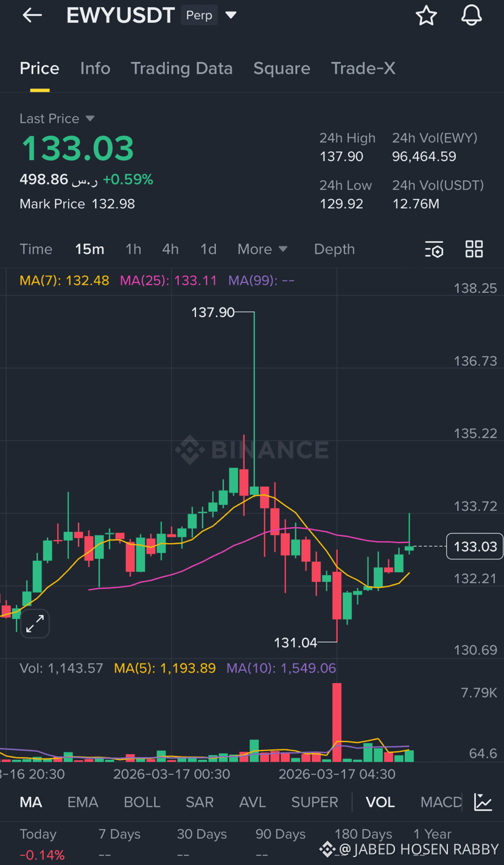Image resolution: width=504 pixels, height=865 pixels.
Task: Toggle the EMA indicator
Action: pyautogui.click(x=83, y=802)
